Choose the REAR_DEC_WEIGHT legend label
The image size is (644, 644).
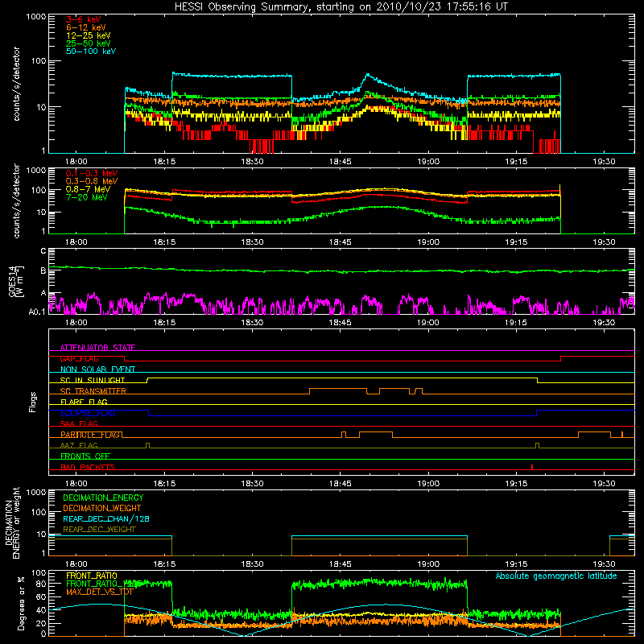99,530
